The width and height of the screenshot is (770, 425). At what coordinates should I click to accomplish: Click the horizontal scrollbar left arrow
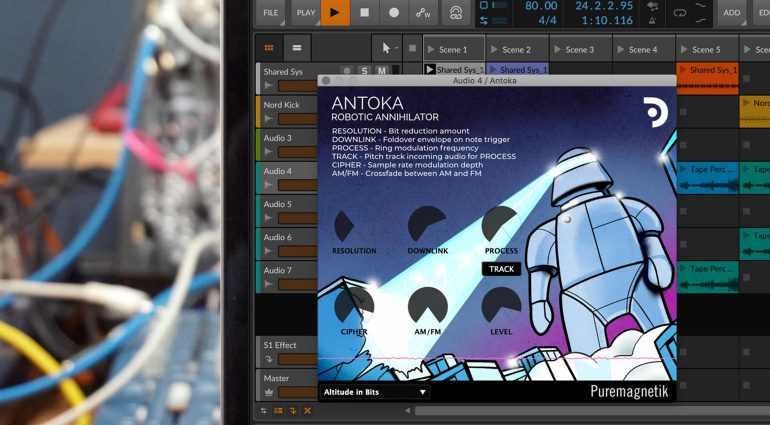click(407, 411)
